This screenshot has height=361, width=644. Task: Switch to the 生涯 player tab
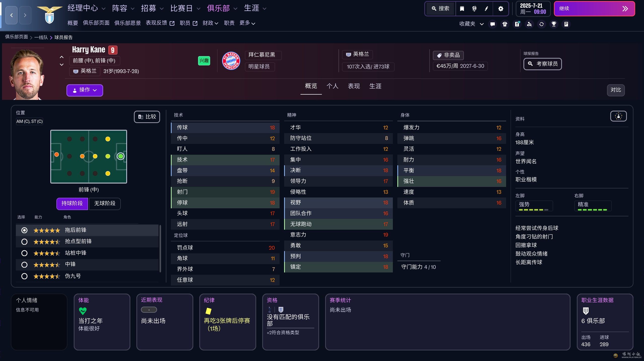point(375,86)
